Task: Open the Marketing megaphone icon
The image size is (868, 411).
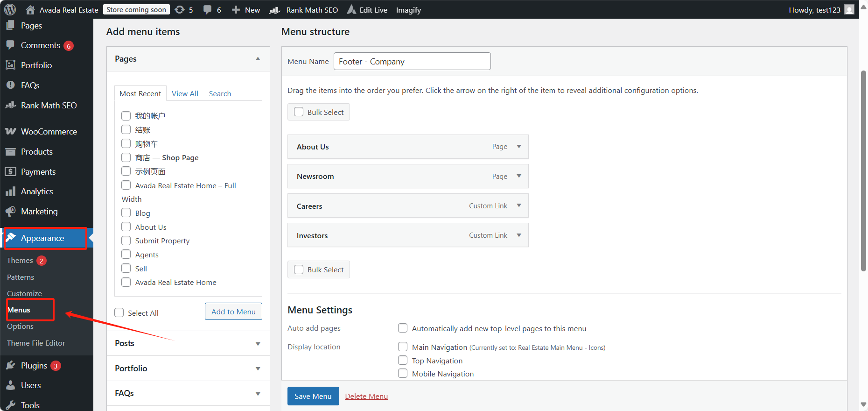Action: [10, 212]
